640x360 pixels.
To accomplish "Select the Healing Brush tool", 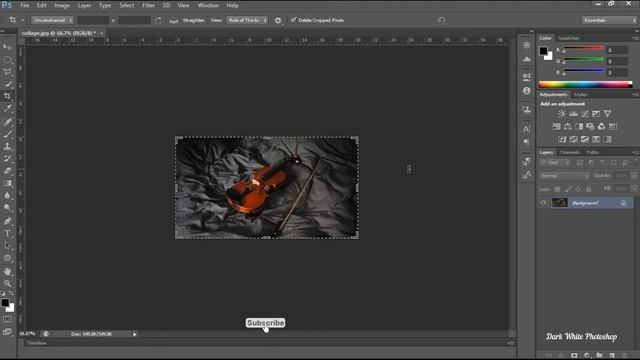I will (x=7, y=122).
